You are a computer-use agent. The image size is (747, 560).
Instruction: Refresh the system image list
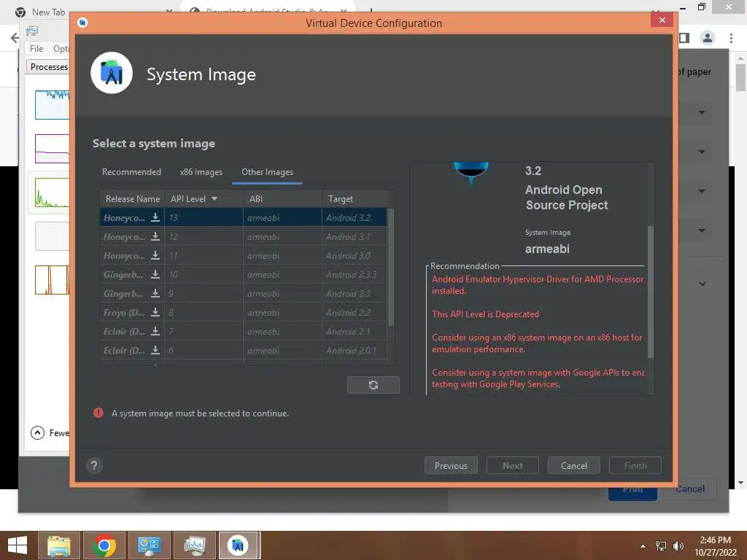click(x=373, y=385)
